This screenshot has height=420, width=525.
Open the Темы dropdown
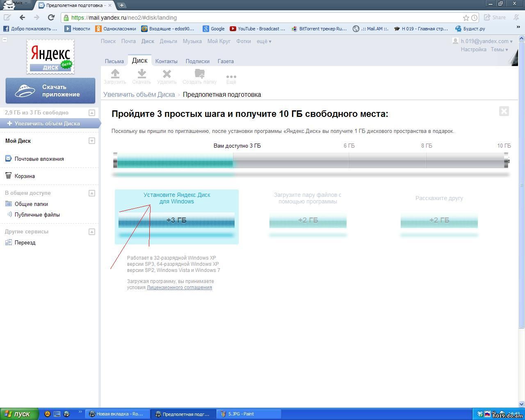point(499,49)
